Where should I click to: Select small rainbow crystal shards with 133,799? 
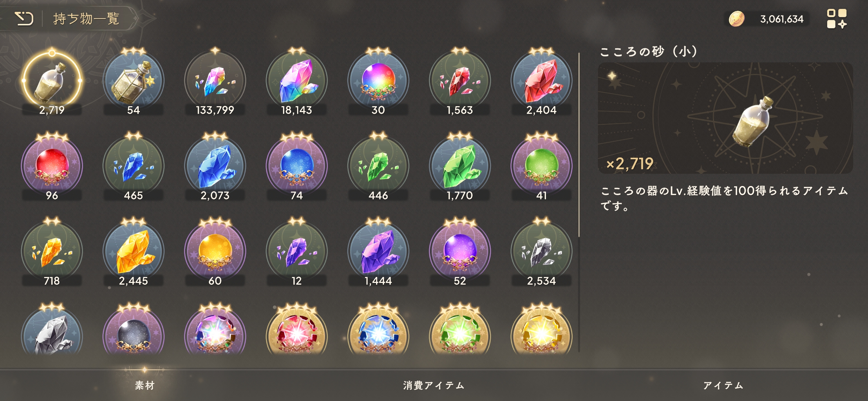point(215,81)
